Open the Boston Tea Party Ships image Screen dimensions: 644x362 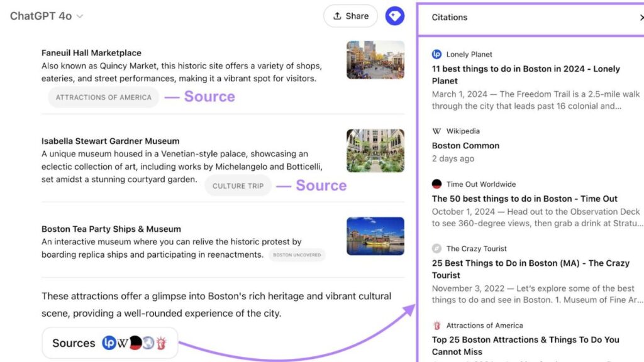click(x=375, y=236)
